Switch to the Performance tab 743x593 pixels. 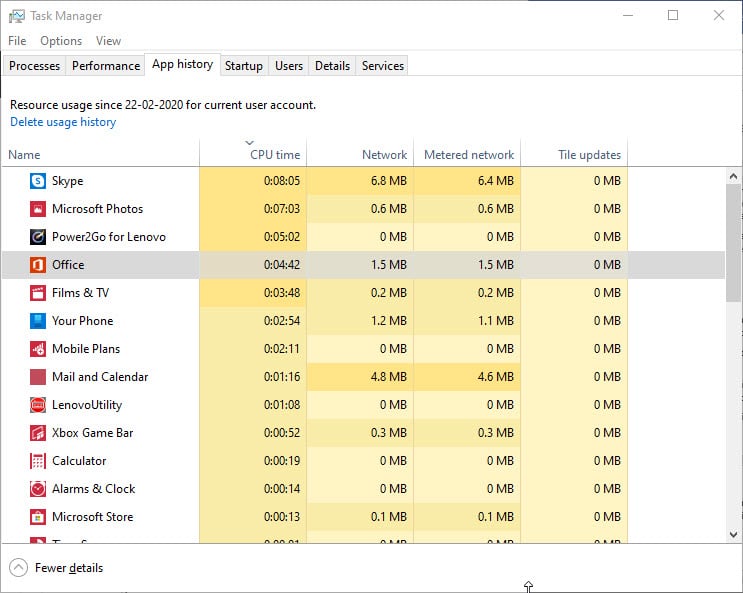pos(106,66)
